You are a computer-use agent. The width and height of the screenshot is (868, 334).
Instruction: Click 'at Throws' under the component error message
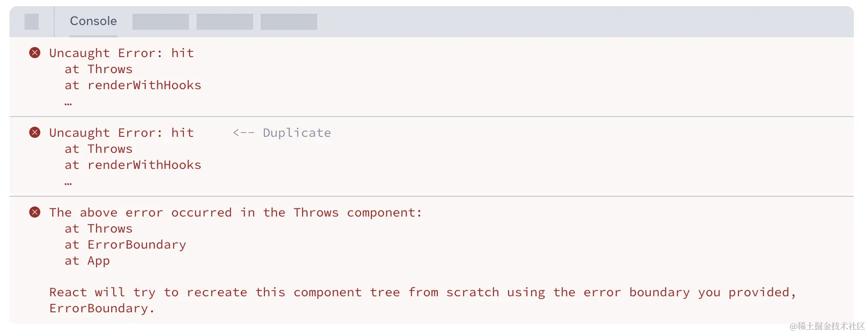[98, 229]
